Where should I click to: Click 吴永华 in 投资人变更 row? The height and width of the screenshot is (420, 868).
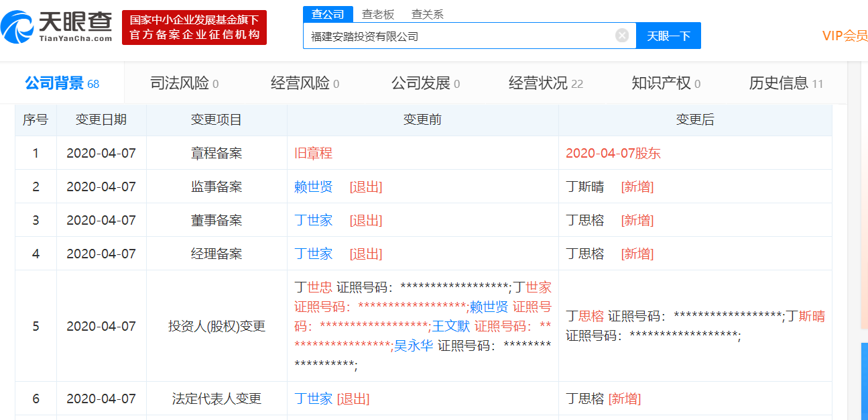[414, 346]
